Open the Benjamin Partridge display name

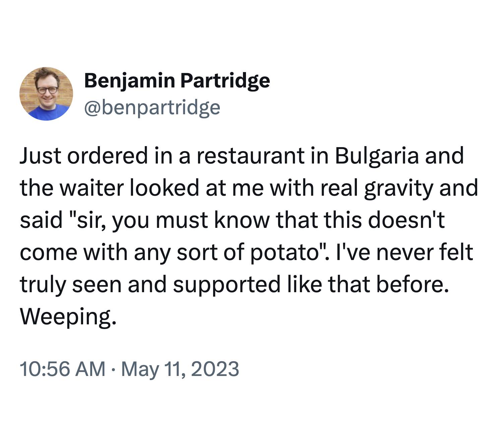pos(177,81)
